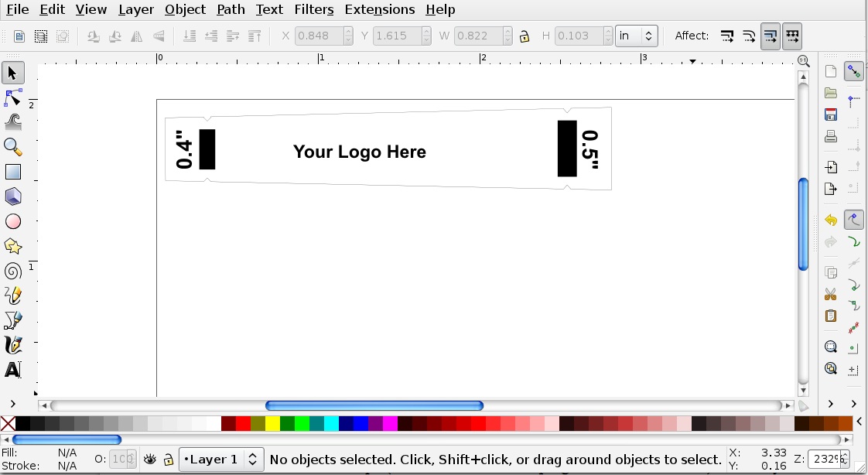Expand the toolbox chevron below the tools
The image size is (868, 475).
[13, 403]
